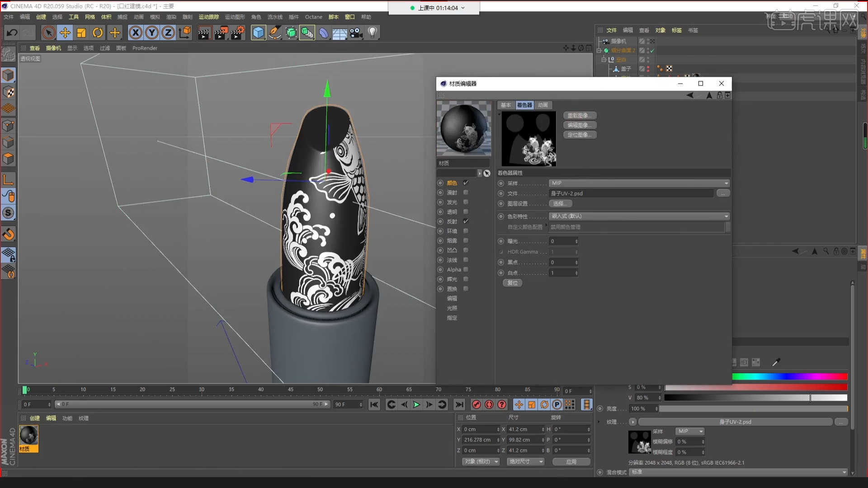Go to end of timeline
Image resolution: width=868 pixels, height=488 pixels.
pyautogui.click(x=459, y=404)
